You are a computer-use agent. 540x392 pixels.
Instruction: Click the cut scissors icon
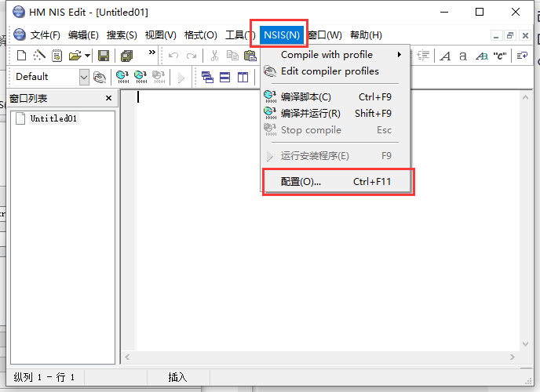click(214, 56)
